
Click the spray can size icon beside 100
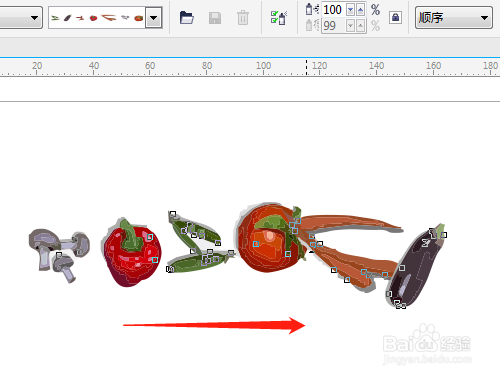point(312,9)
